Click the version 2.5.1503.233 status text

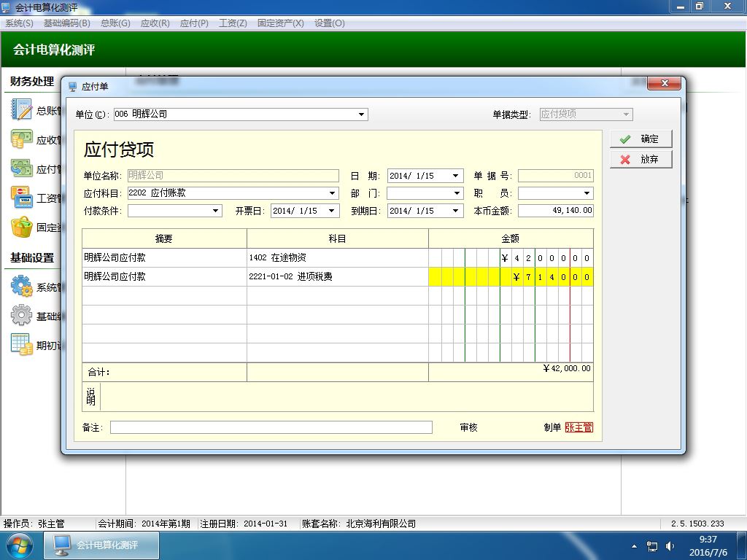[x=697, y=524]
